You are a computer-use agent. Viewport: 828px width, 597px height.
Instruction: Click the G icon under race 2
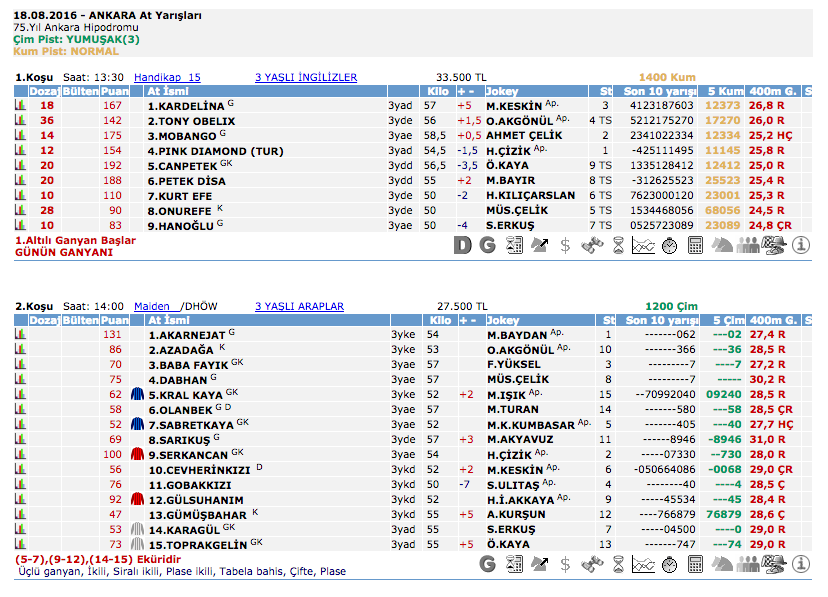(487, 565)
